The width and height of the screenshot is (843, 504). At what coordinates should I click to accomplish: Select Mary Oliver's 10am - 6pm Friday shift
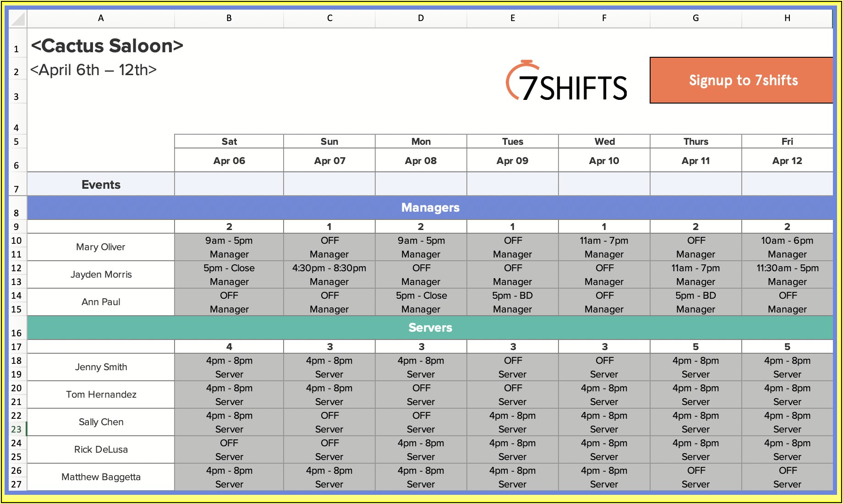click(787, 241)
